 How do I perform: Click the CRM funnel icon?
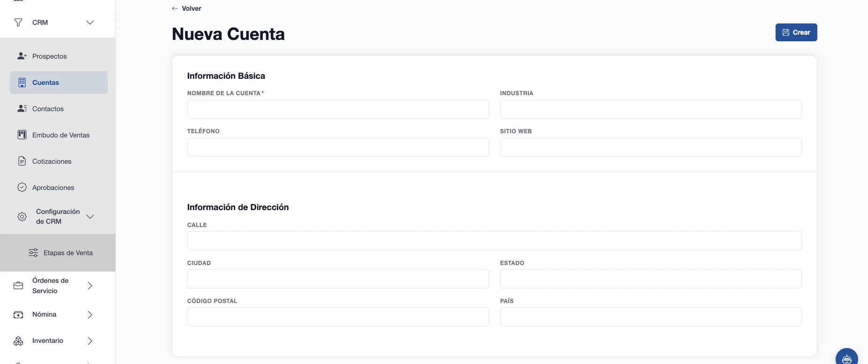pos(18,23)
